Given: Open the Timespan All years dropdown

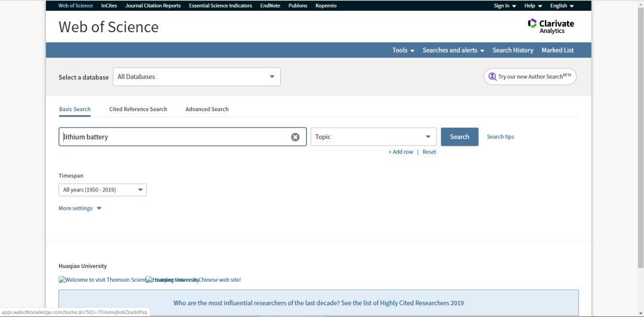Looking at the screenshot, I should click(103, 190).
